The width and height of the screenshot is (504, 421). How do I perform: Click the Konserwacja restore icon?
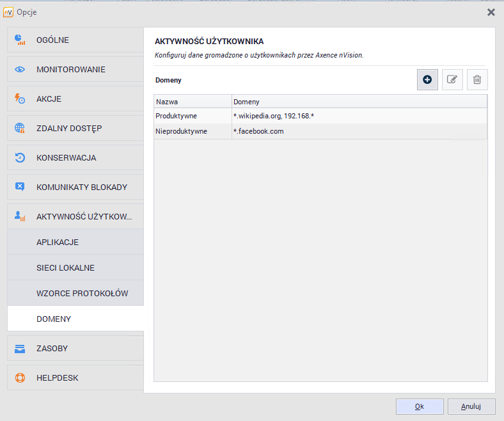click(20, 157)
